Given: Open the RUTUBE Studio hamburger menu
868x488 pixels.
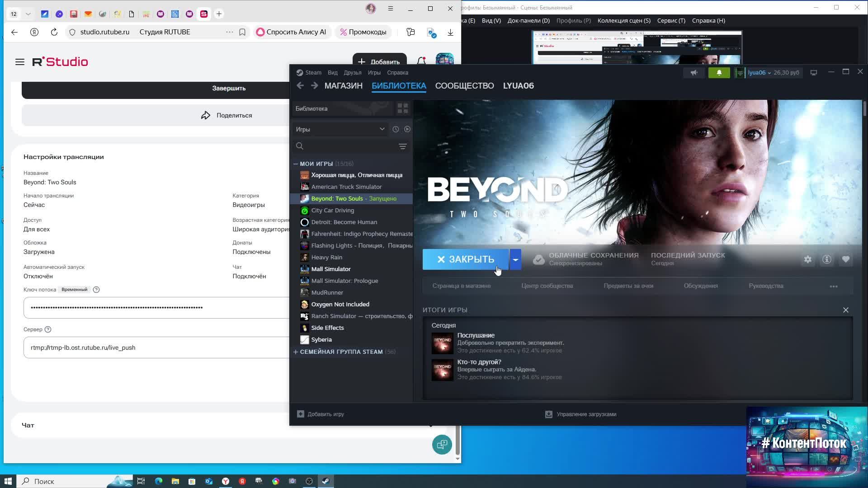Looking at the screenshot, I should click(20, 62).
